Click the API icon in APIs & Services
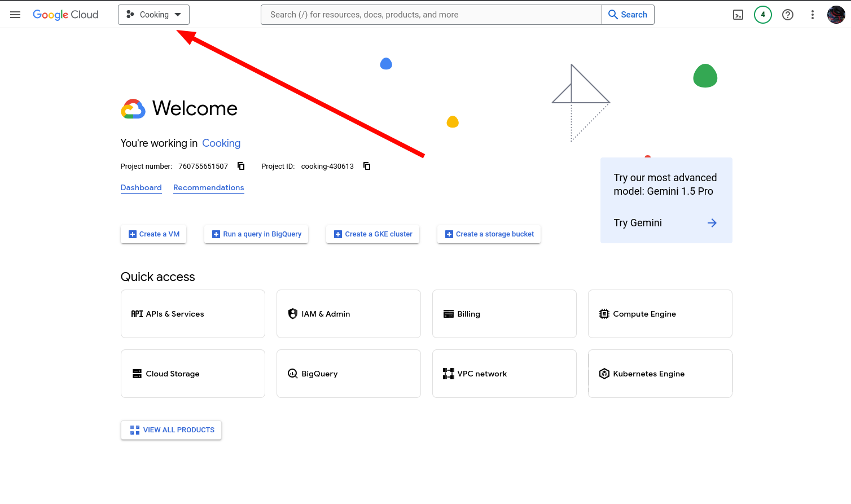Image resolution: width=851 pixels, height=504 pixels. [x=137, y=314]
